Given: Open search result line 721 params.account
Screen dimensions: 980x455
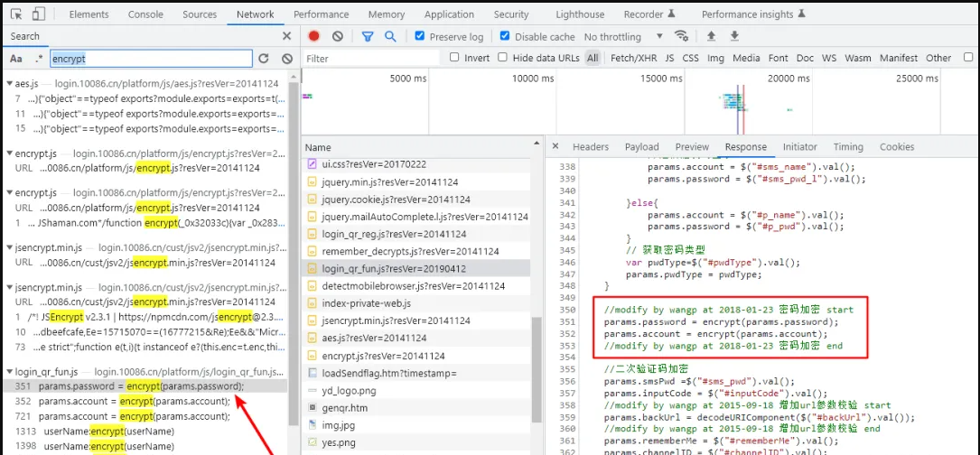Looking at the screenshot, I should [145, 416].
